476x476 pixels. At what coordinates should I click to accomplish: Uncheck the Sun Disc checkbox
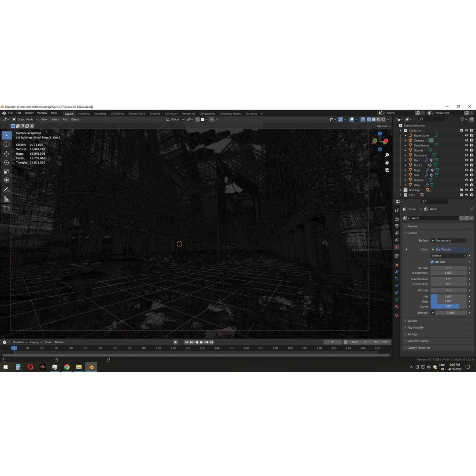pyautogui.click(x=432, y=262)
